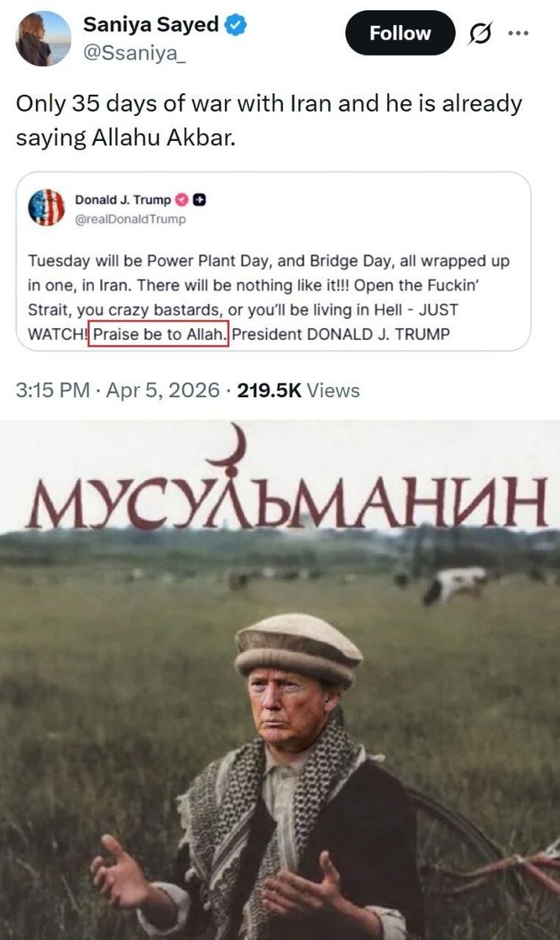Screen dimensions: 560x940
Task: Open the @Ssaniya_ handle link
Action: [135, 52]
